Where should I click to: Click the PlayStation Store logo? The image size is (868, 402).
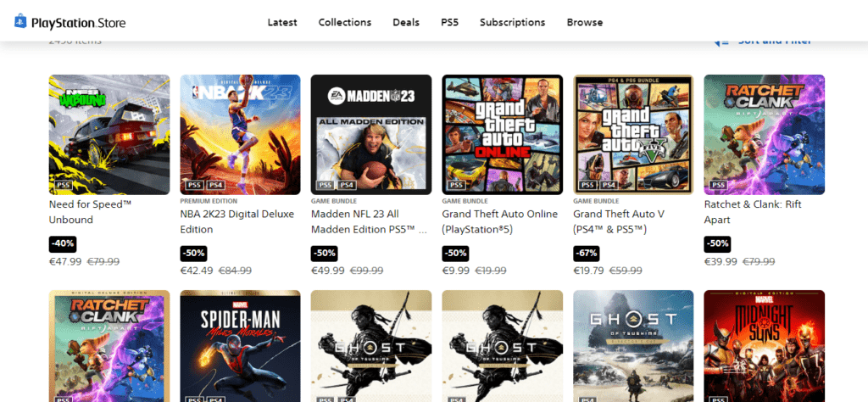(x=70, y=21)
